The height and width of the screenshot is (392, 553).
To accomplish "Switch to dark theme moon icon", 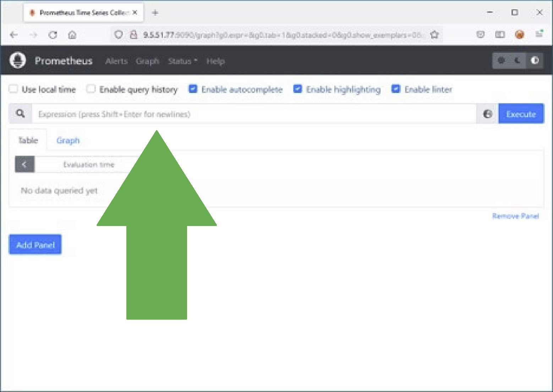I will click(518, 60).
